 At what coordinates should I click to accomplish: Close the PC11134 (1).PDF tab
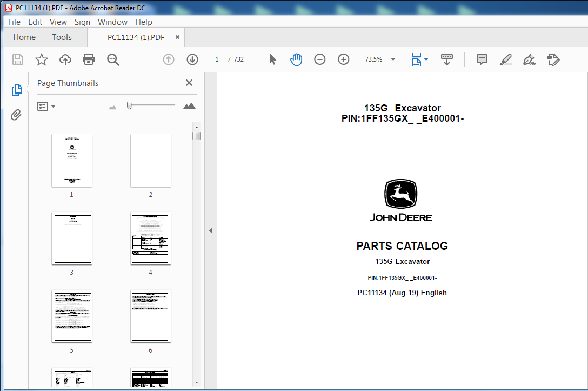coord(177,37)
